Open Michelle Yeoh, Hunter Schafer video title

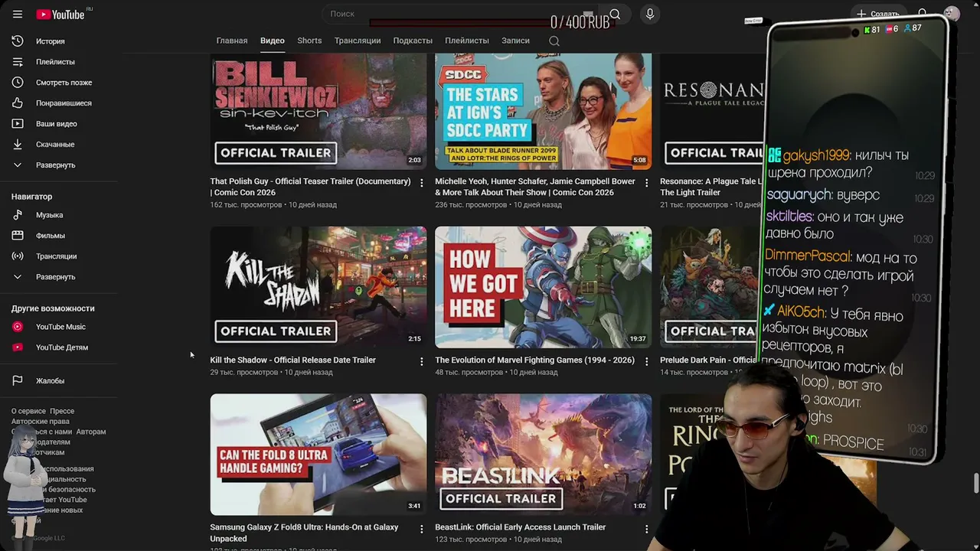(x=535, y=187)
